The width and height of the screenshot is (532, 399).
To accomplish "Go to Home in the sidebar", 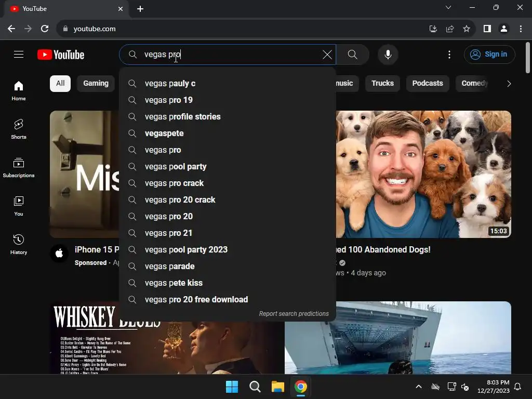I will (19, 90).
